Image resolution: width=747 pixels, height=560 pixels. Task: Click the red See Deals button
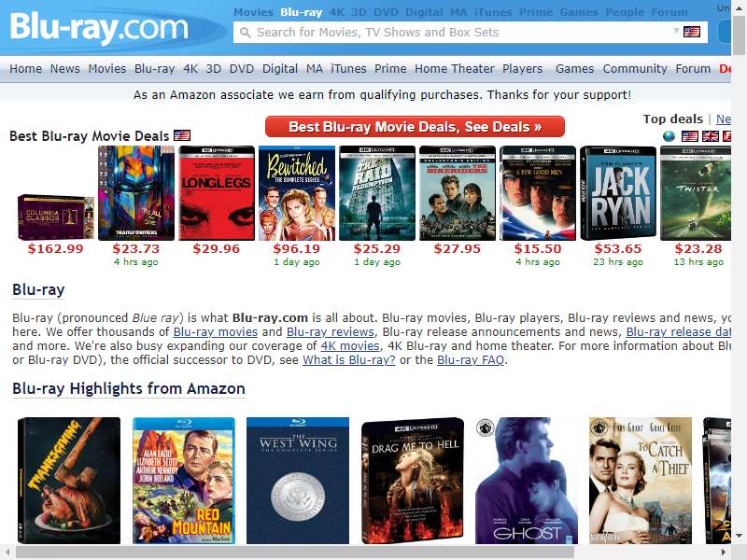tap(415, 127)
